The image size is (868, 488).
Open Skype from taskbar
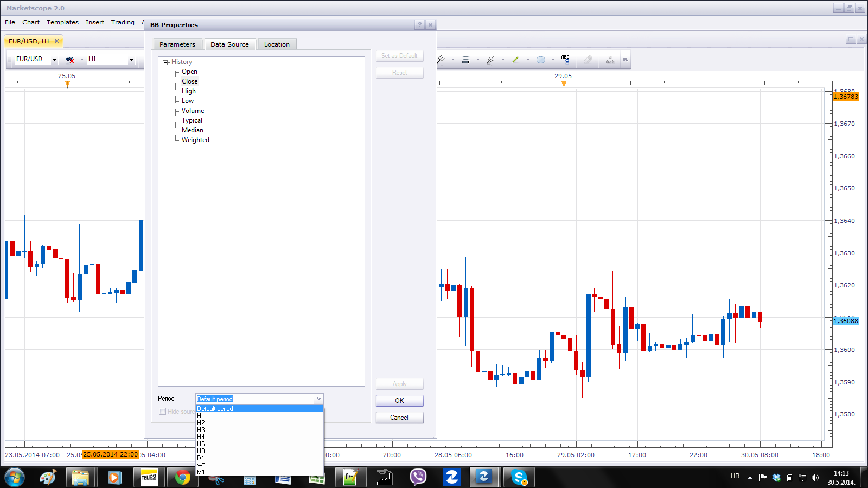(519, 477)
